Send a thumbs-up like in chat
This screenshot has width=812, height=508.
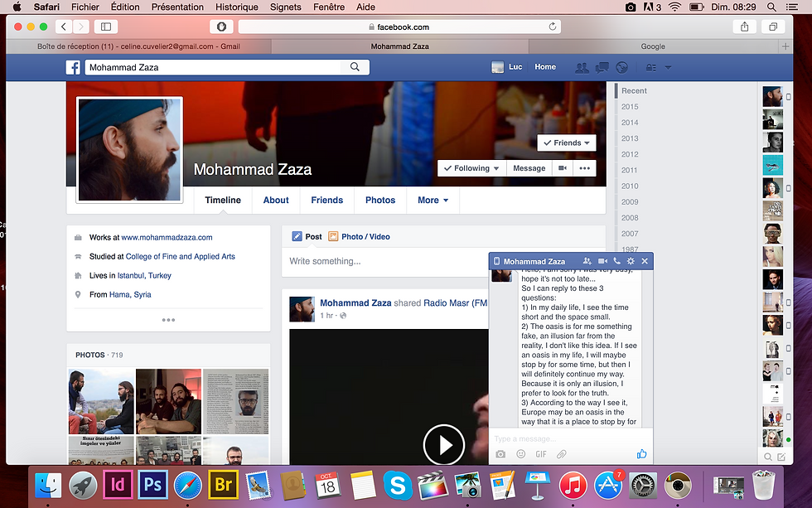[x=641, y=453]
